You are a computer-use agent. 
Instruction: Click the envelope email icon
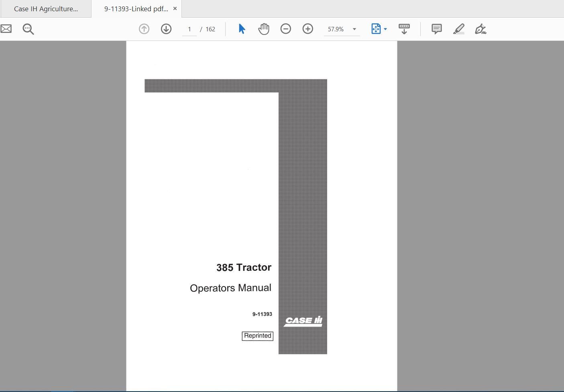point(6,29)
